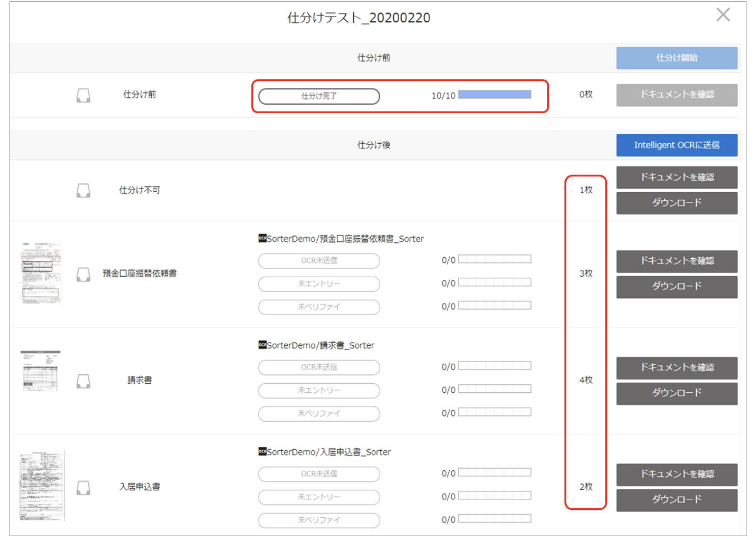
Task: Open 預金口座振替依頼書 document thumbnail
Action: click(x=41, y=273)
